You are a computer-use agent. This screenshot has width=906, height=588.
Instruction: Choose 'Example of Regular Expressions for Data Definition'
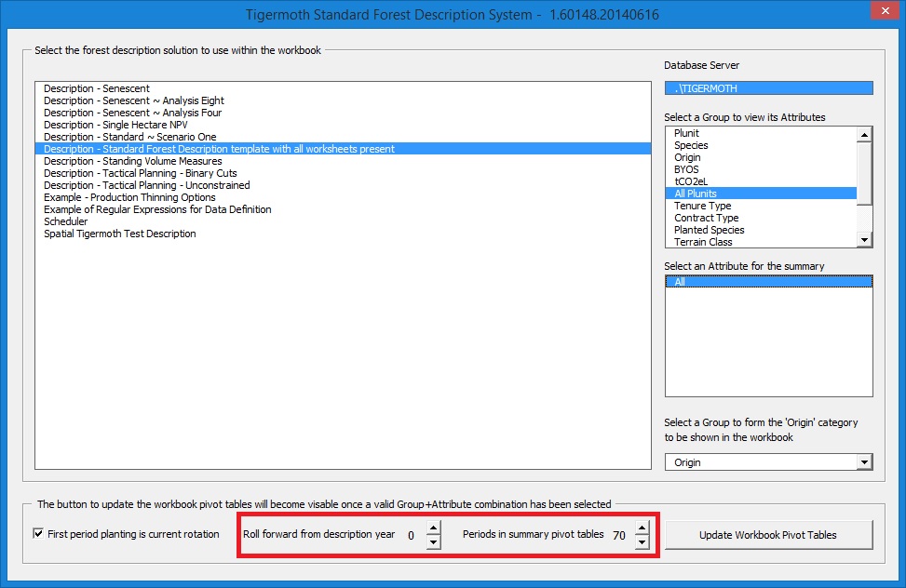tap(343, 209)
